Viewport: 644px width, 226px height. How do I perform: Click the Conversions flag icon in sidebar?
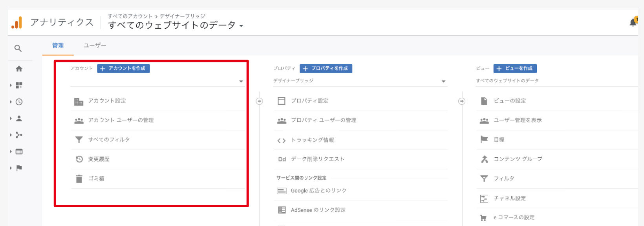pos(19,168)
